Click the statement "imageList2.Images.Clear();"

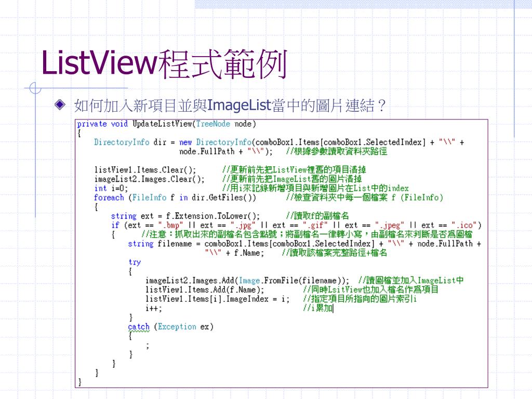click(150, 179)
